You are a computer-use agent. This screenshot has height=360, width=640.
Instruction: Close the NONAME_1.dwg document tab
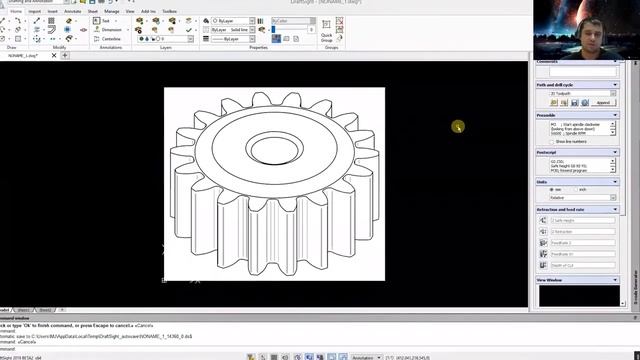click(x=54, y=56)
